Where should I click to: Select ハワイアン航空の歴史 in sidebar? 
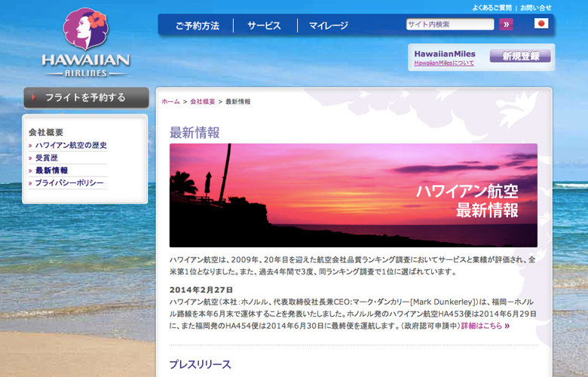coord(71,146)
